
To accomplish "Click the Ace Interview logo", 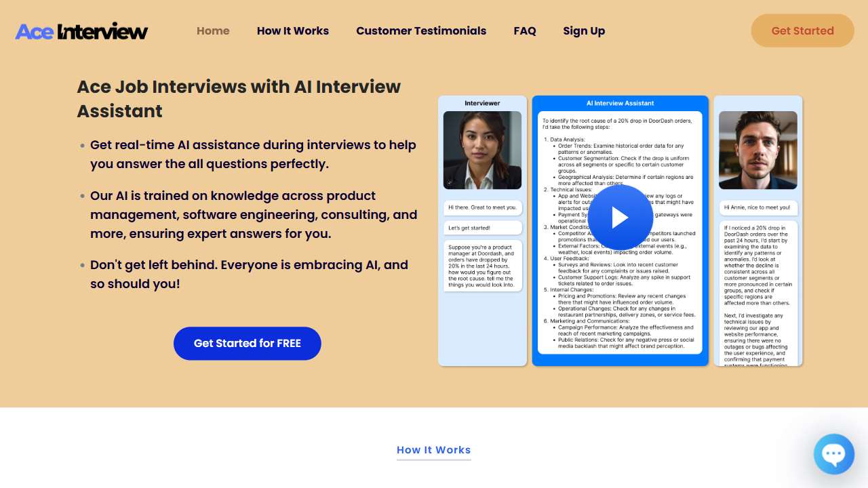I will (x=81, y=30).
